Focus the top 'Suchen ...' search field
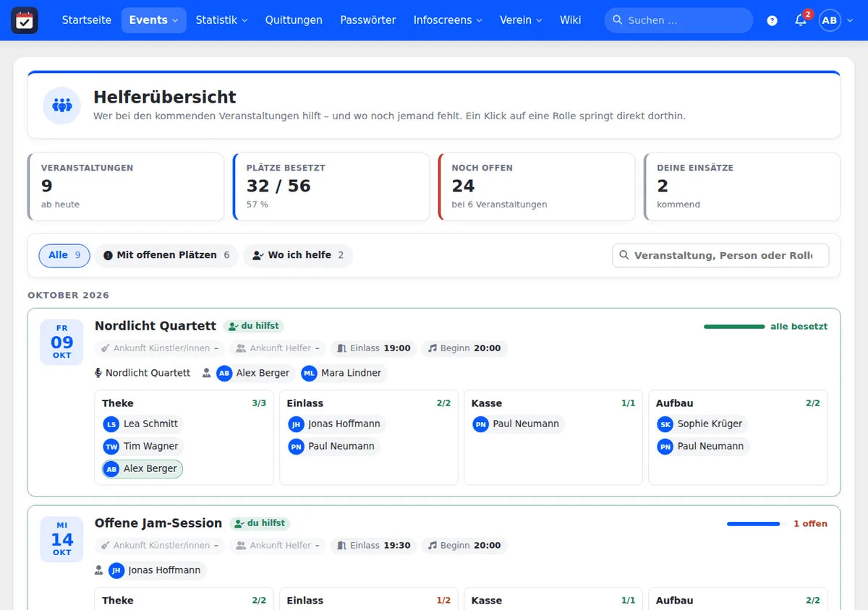Viewport: 868px width, 610px height. (x=678, y=20)
